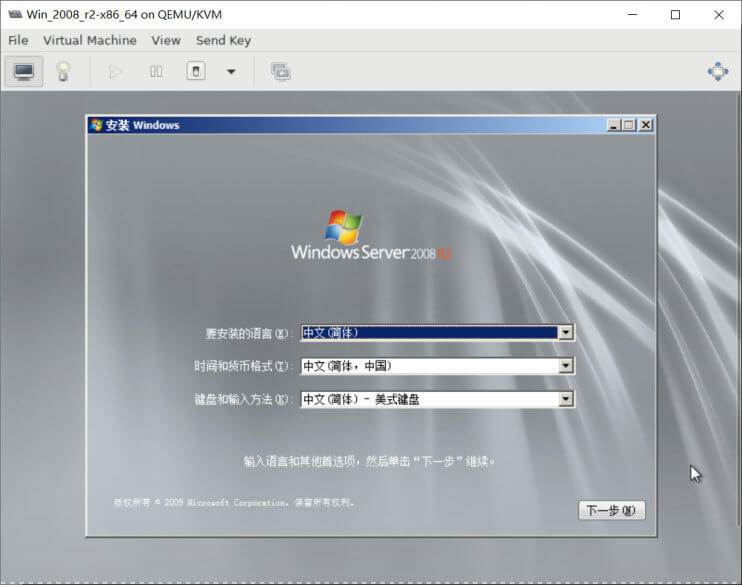Image resolution: width=742 pixels, height=585 pixels.
Task: Switch to fullscreen view icon
Action: pos(717,71)
